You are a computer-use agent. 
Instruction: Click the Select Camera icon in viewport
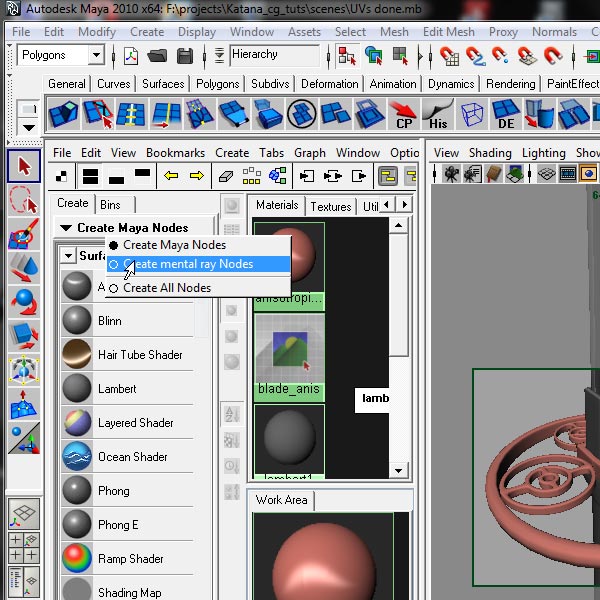451,174
